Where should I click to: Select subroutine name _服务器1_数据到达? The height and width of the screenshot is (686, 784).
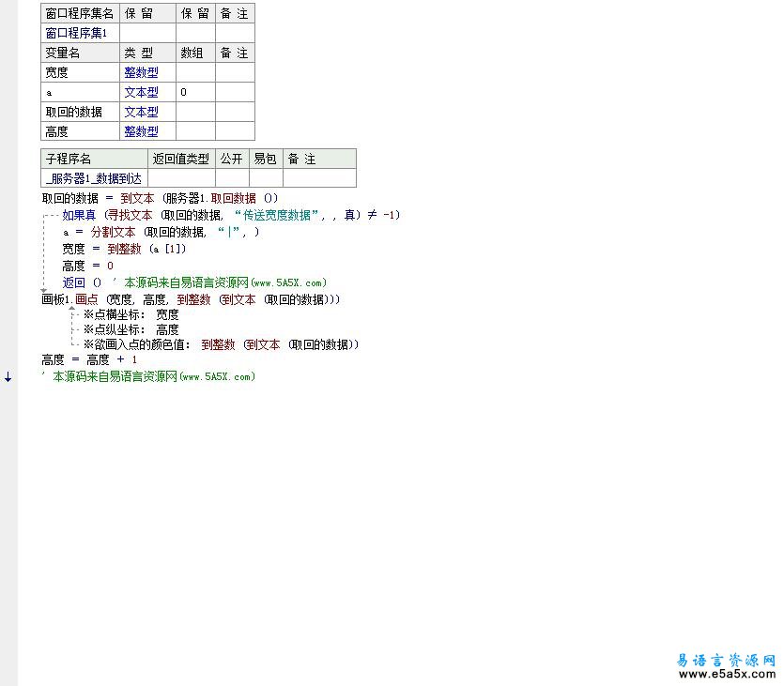pos(94,178)
